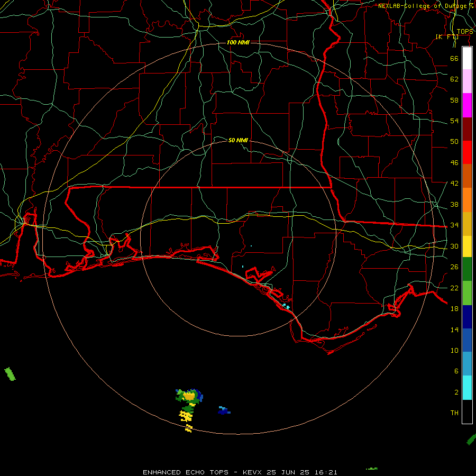Click the 'KEVX' radar site identifier

pos(252,472)
